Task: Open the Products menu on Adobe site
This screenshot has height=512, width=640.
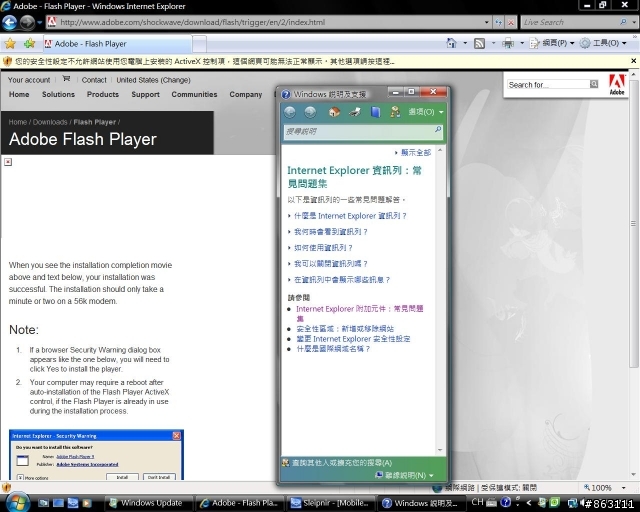Action: [102, 94]
